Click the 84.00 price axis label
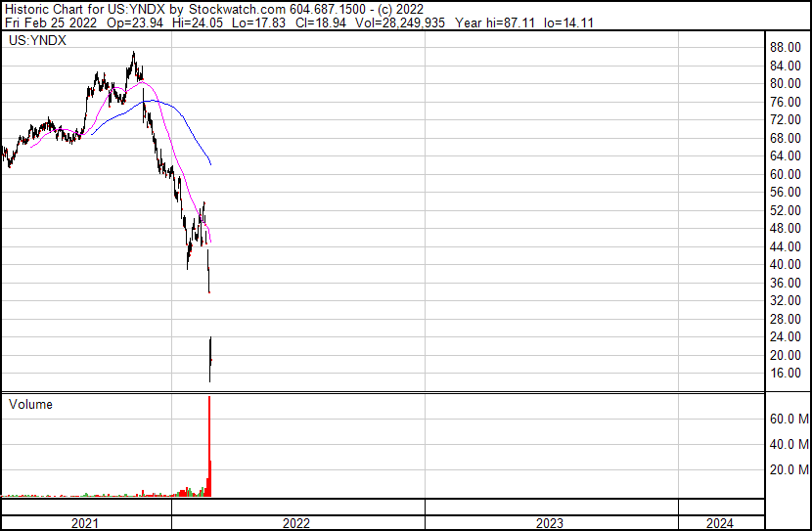 (786, 66)
